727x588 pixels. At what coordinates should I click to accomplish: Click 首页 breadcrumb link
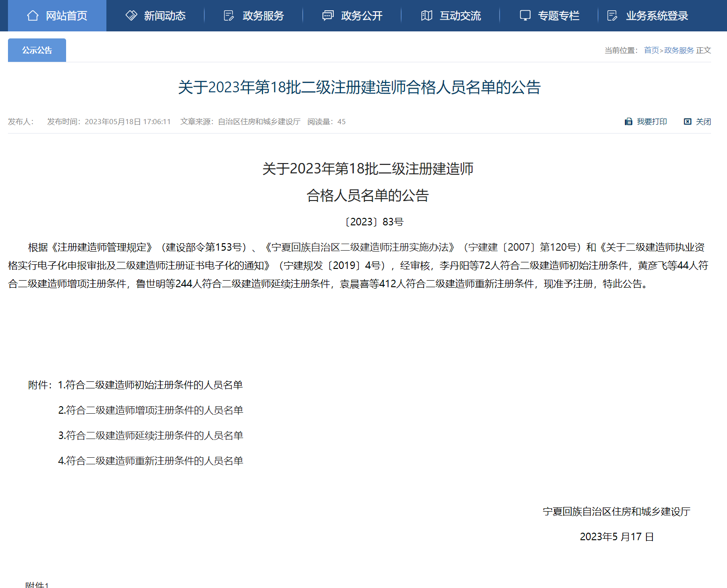coord(652,50)
